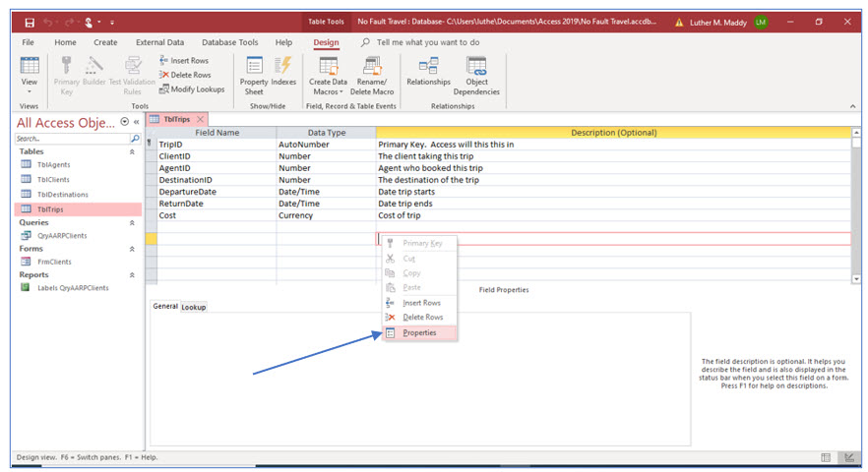Open the Indexes window
The height and width of the screenshot is (472, 868).
point(283,72)
